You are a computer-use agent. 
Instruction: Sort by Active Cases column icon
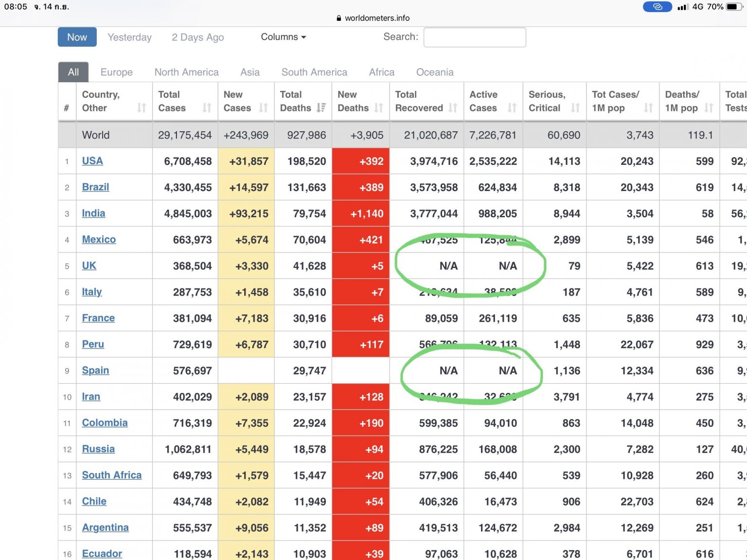click(512, 108)
